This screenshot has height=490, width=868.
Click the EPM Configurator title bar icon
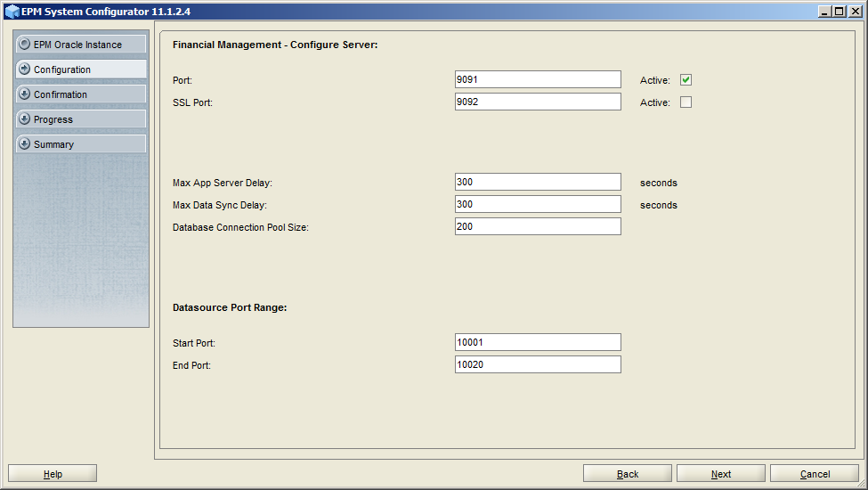point(12,12)
